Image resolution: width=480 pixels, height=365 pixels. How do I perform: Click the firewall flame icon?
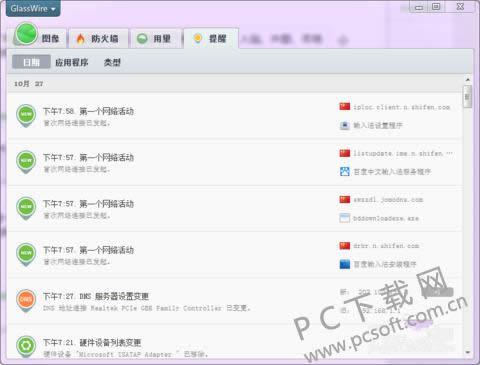[80, 39]
